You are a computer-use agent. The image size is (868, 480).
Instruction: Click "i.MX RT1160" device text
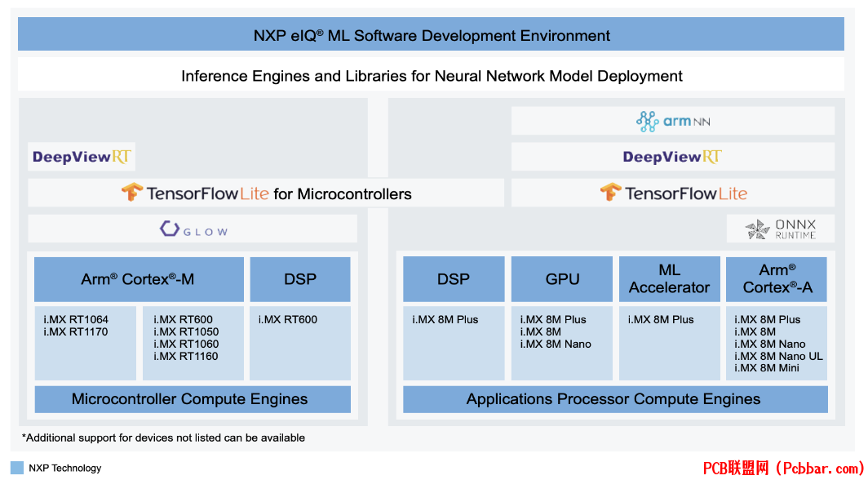coord(186,356)
